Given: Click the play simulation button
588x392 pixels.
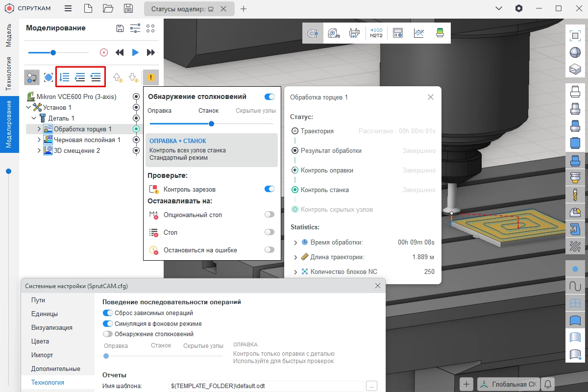Looking at the screenshot, I should point(135,52).
